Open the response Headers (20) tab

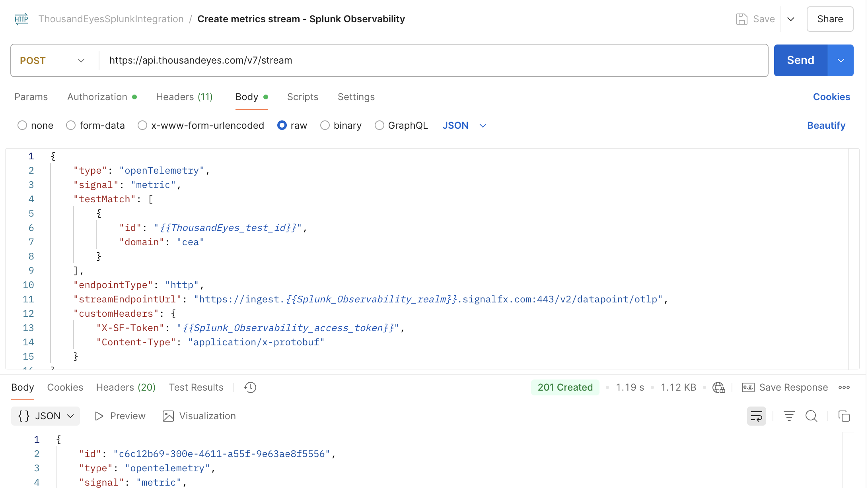pos(126,387)
